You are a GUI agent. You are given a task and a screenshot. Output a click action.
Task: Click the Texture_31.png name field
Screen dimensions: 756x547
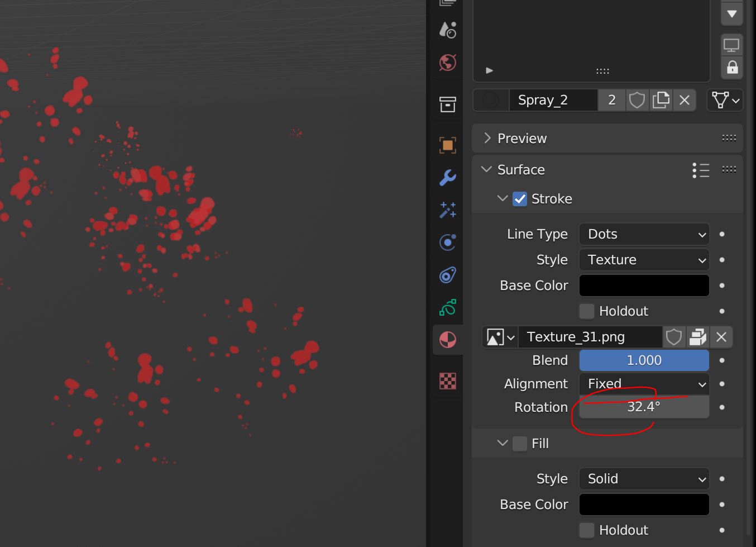pos(590,337)
